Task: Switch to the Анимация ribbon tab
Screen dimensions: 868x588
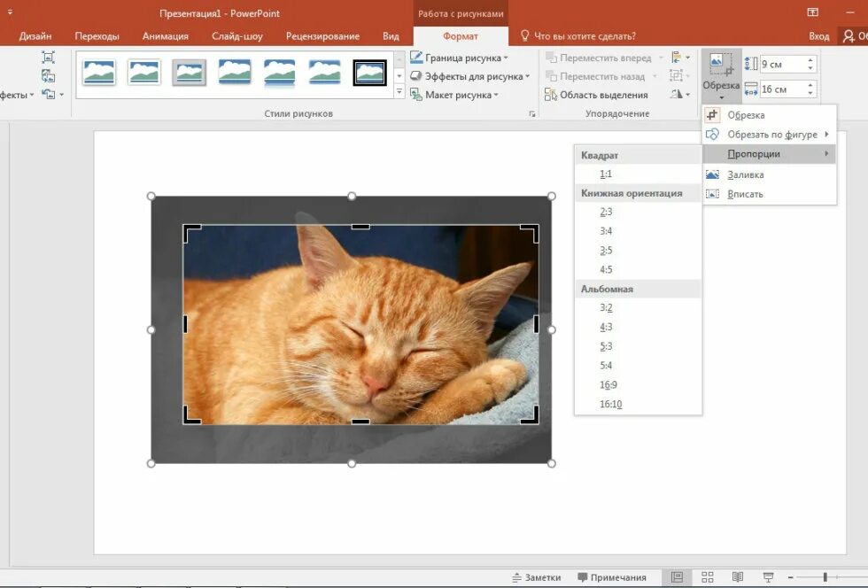Action: pyautogui.click(x=166, y=36)
